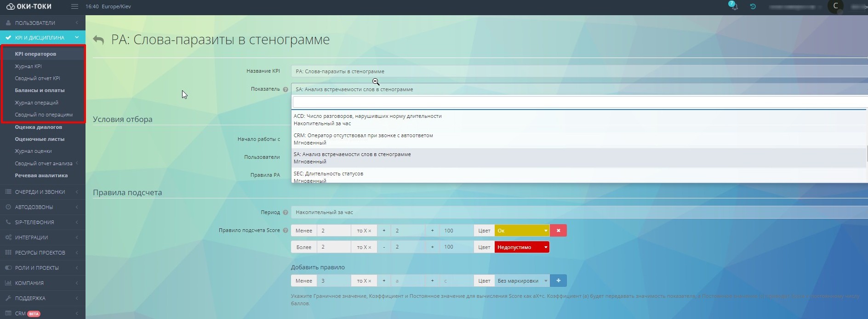The image size is (868, 319).
Task: Delete the first score rule with the red X
Action: click(x=558, y=231)
